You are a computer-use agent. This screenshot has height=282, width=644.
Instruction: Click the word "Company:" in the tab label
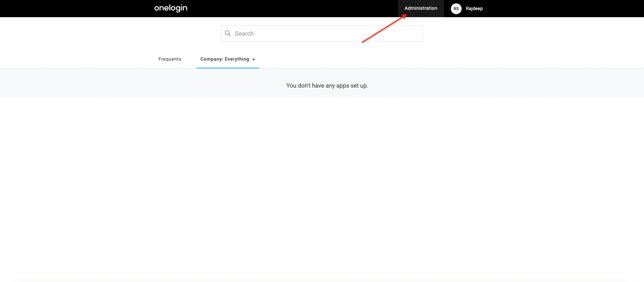(x=212, y=59)
